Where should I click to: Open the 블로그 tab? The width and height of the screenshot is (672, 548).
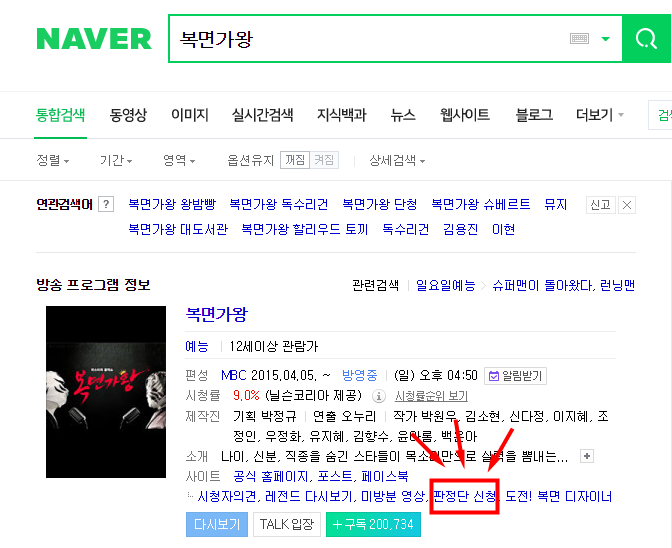[x=534, y=115]
